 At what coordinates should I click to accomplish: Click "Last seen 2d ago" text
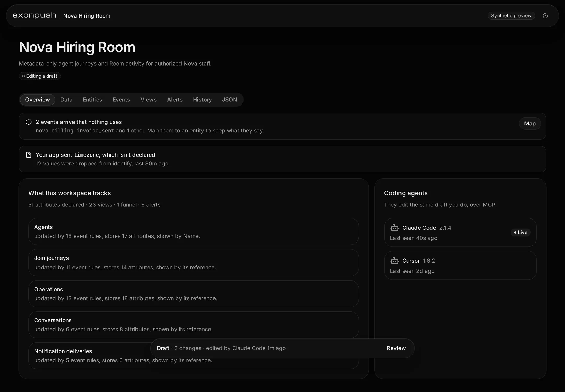(412, 271)
